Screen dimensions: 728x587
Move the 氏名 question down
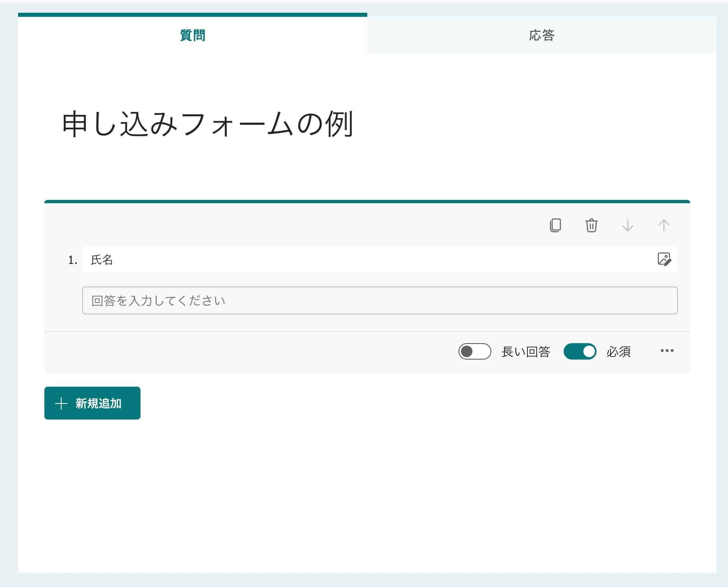coord(627,225)
